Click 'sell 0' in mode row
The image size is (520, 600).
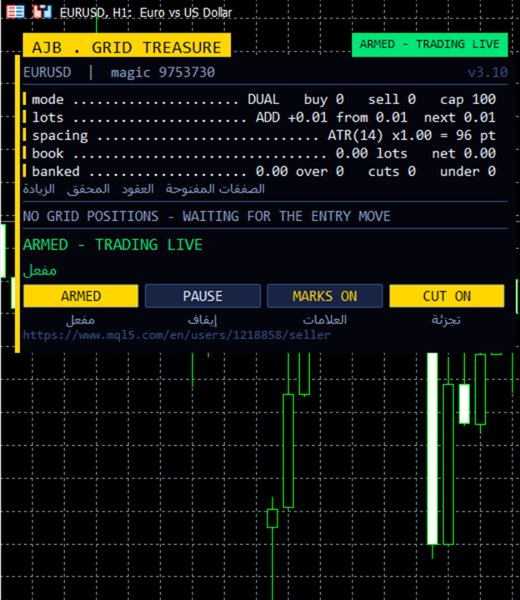(x=392, y=99)
